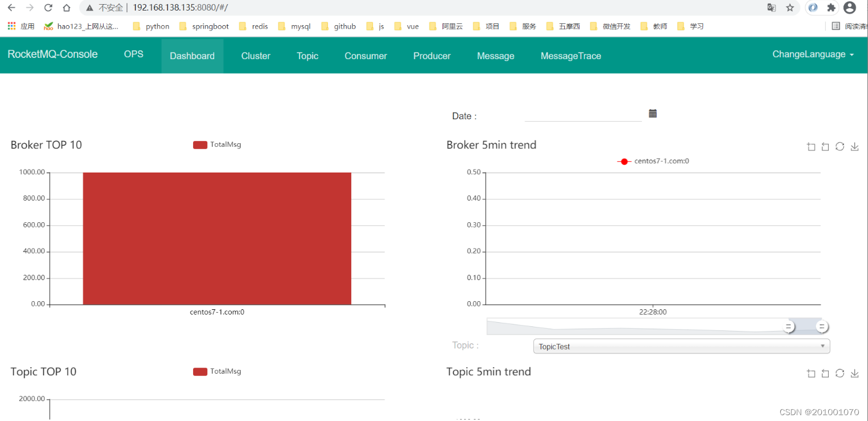Expand the ChangeLanguage dropdown
868x421 pixels.
[x=813, y=54]
